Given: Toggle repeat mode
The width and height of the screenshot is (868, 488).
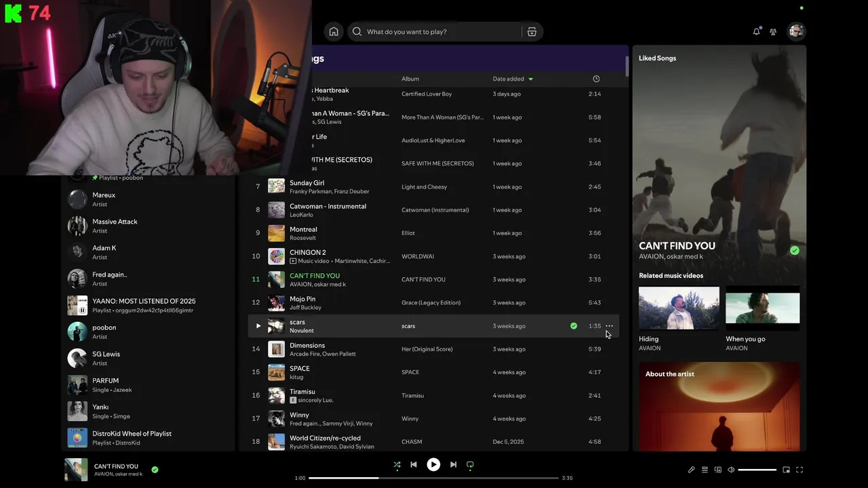Looking at the screenshot, I should pyautogui.click(x=470, y=464).
